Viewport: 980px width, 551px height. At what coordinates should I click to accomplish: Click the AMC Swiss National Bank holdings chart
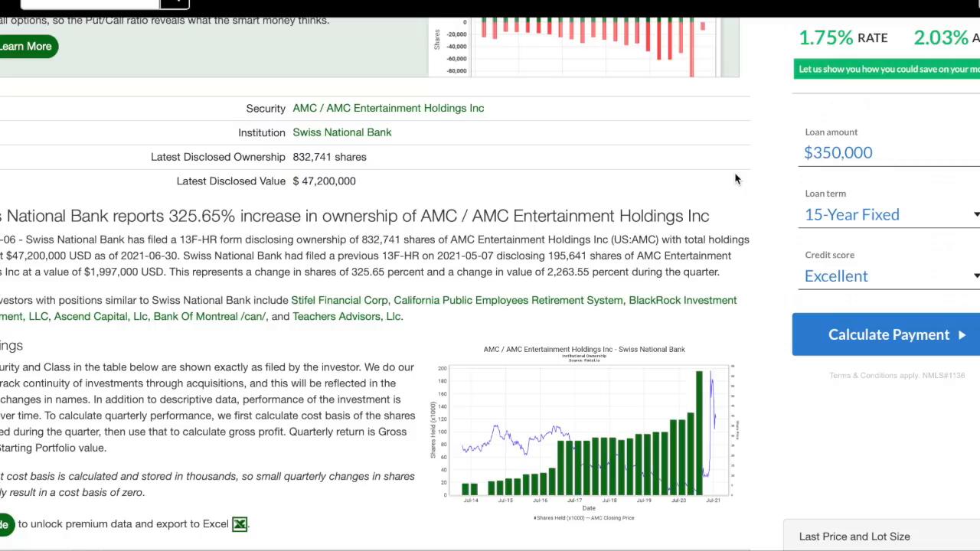click(x=584, y=432)
